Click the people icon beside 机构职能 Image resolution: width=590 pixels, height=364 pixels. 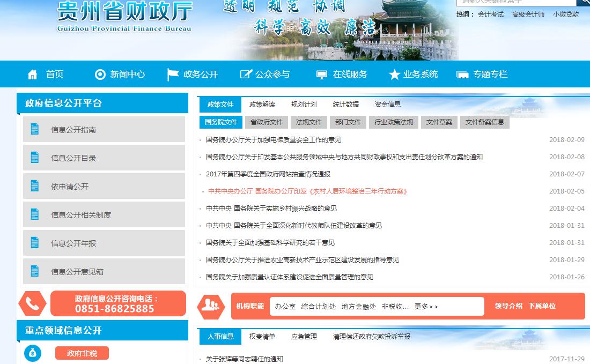point(210,306)
